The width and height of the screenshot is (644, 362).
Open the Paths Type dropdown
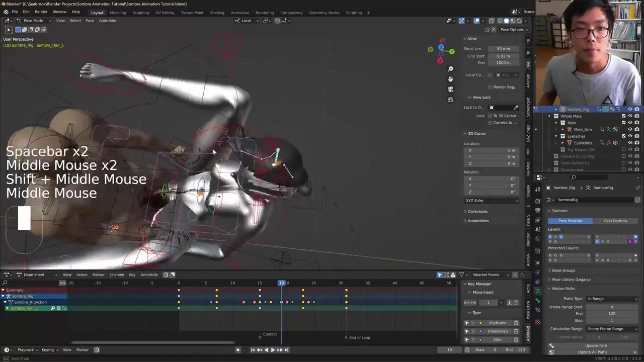tap(611, 299)
